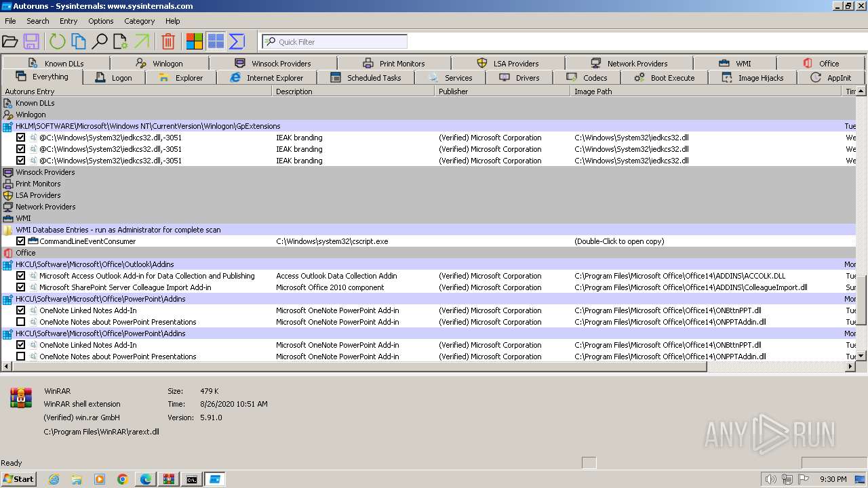Image resolution: width=868 pixels, height=488 pixels.
Task: Select the HKLM Winlogon GpExtensions registry row
Action: 429,126
